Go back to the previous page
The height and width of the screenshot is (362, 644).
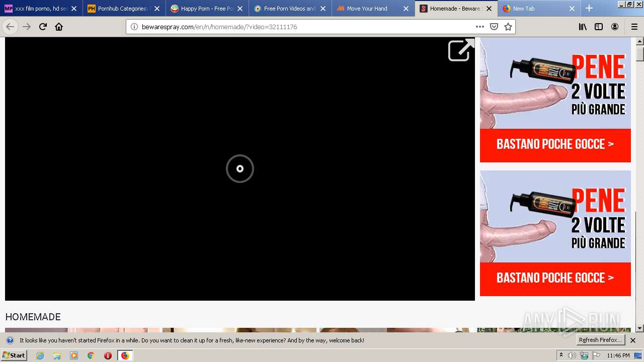10,27
